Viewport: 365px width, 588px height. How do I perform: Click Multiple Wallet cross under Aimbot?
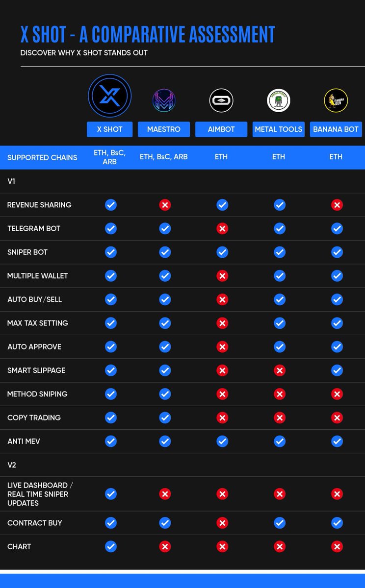point(222,276)
